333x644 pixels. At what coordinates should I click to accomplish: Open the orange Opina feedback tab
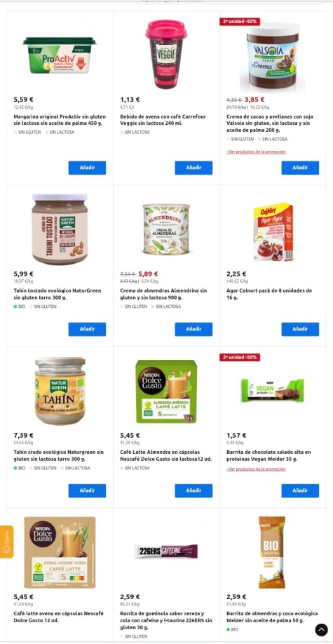pyautogui.click(x=6, y=542)
